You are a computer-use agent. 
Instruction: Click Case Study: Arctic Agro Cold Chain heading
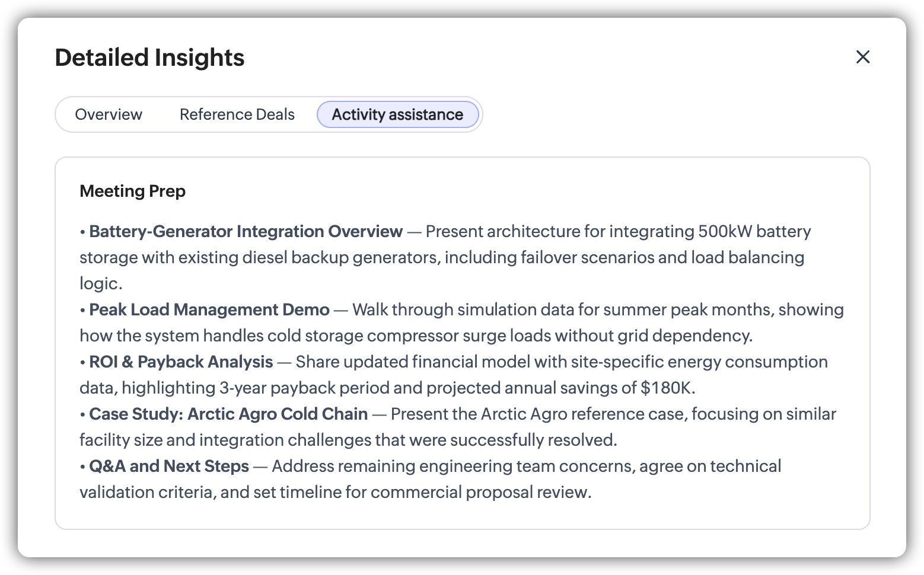coord(228,414)
